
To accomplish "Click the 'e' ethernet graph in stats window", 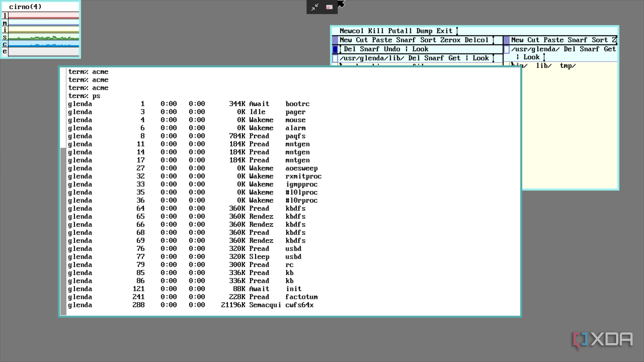I will (x=44, y=51).
